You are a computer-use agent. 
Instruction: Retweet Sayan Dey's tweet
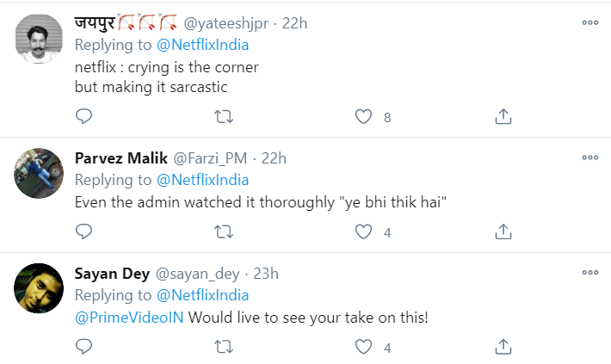point(223,347)
